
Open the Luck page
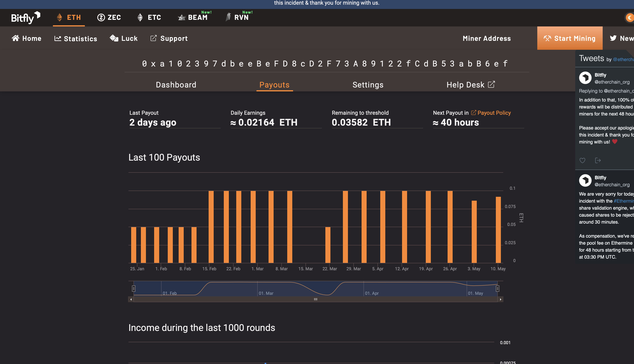[x=124, y=38]
